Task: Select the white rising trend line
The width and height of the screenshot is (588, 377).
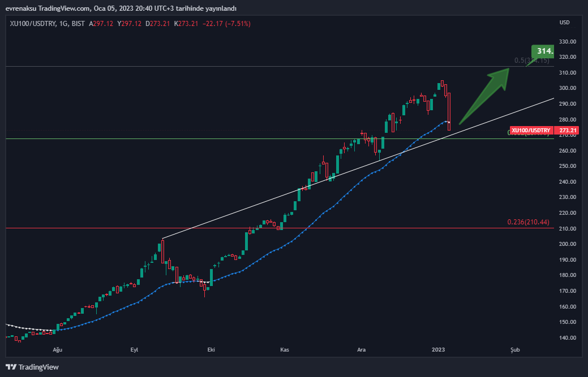Action: [x=358, y=168]
